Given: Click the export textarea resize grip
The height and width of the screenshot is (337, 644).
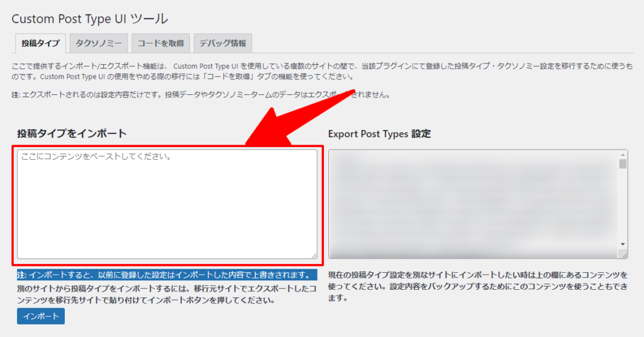Looking at the screenshot, I should pyautogui.click(x=623, y=254).
